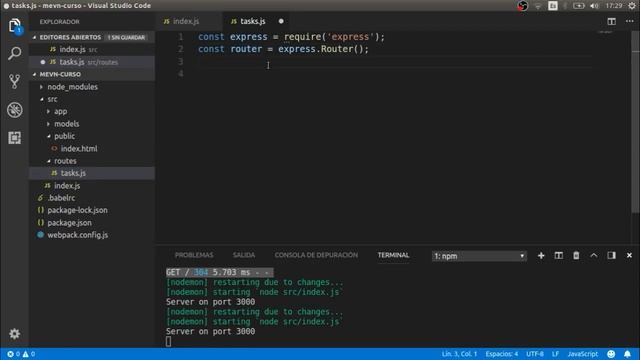Click the keyboard layout indicator in the system tray
The height and width of the screenshot is (360, 640).
point(553,6)
